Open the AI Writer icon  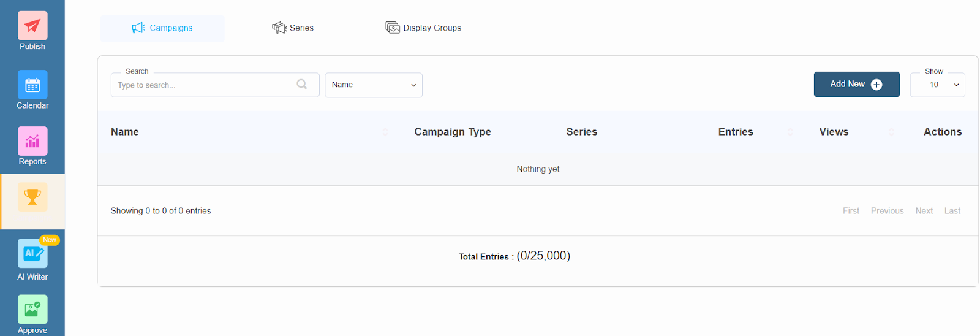[x=32, y=253]
